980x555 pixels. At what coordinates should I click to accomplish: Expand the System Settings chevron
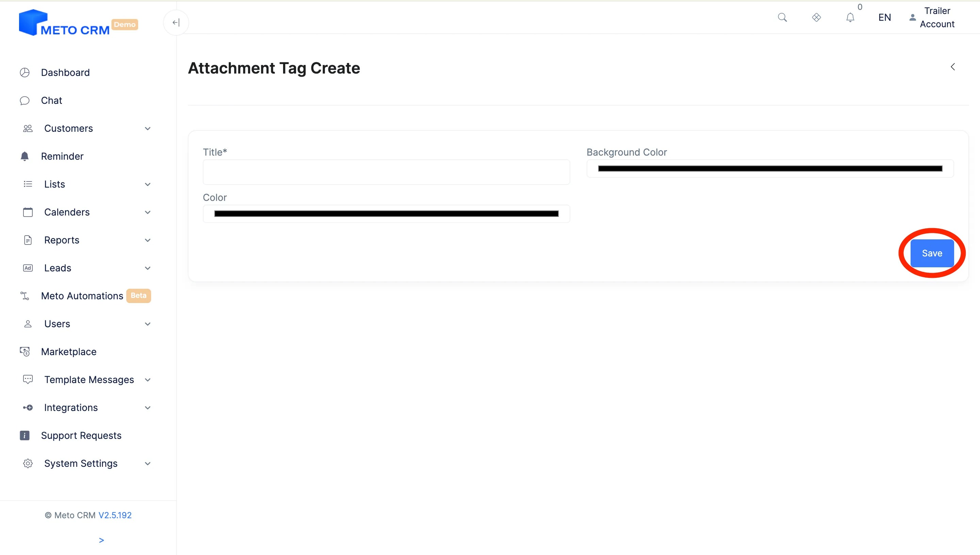[148, 463]
